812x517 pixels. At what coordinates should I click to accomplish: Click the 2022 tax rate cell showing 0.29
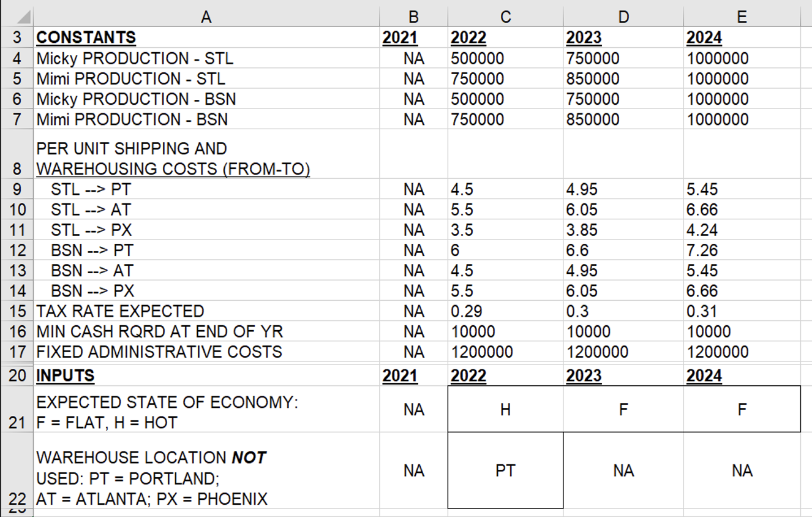505,311
